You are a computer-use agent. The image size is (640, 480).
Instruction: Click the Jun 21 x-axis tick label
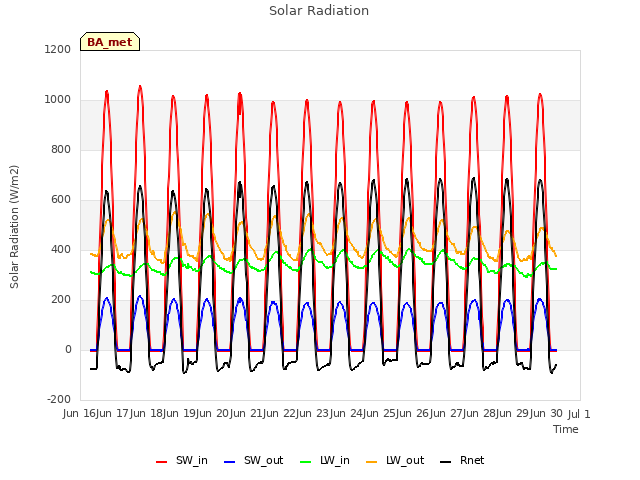246,414
